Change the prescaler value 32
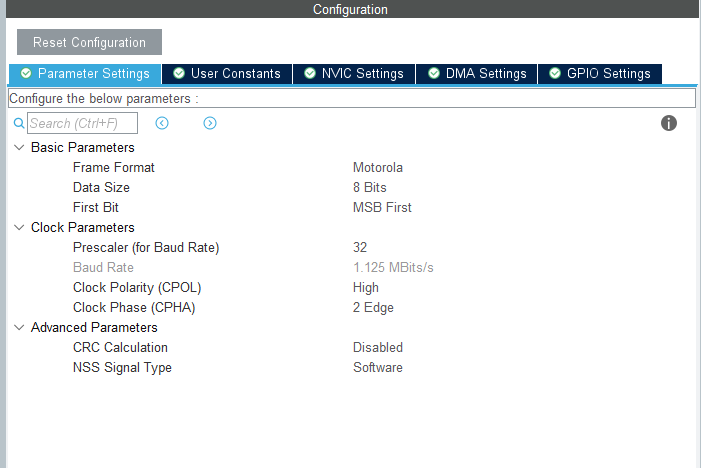This screenshot has width=701, height=468. coord(360,247)
